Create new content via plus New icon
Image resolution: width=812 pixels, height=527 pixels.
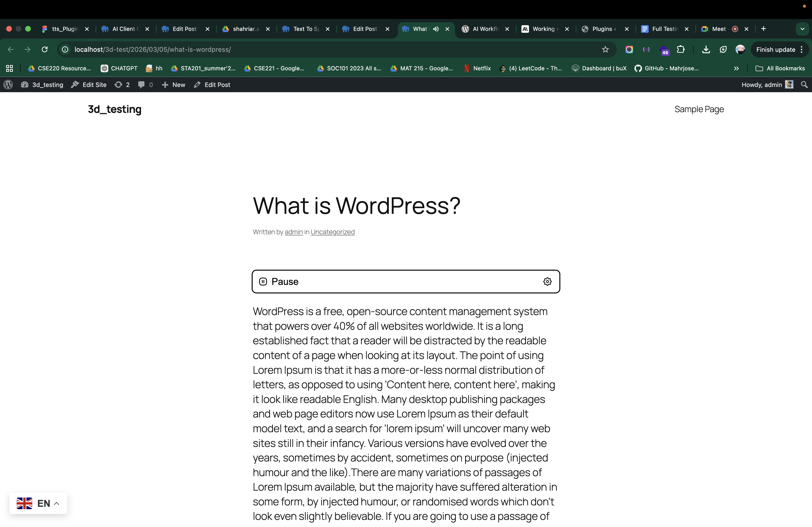[x=165, y=84]
